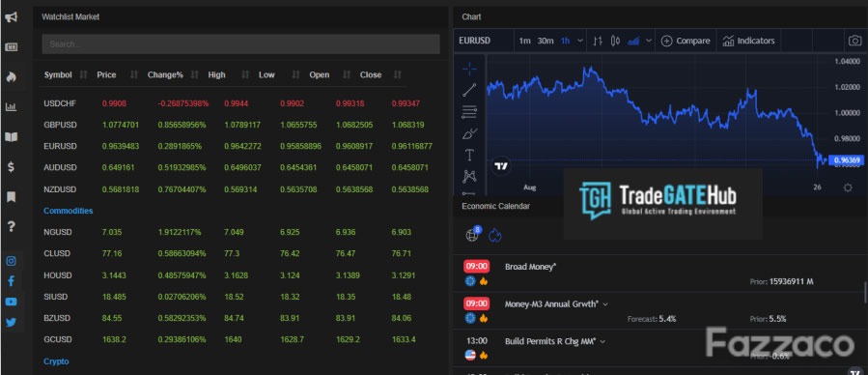Select the NGUSD commodity row
This screenshot has width=868, height=375.
(238, 232)
